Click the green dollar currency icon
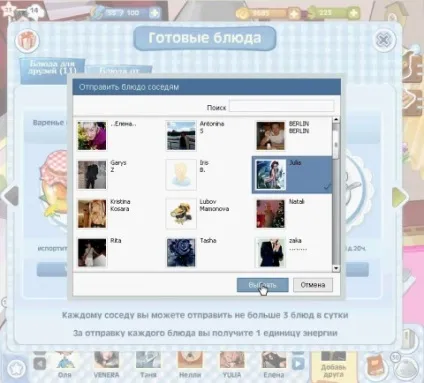This screenshot has width=424, height=383. [x=311, y=13]
